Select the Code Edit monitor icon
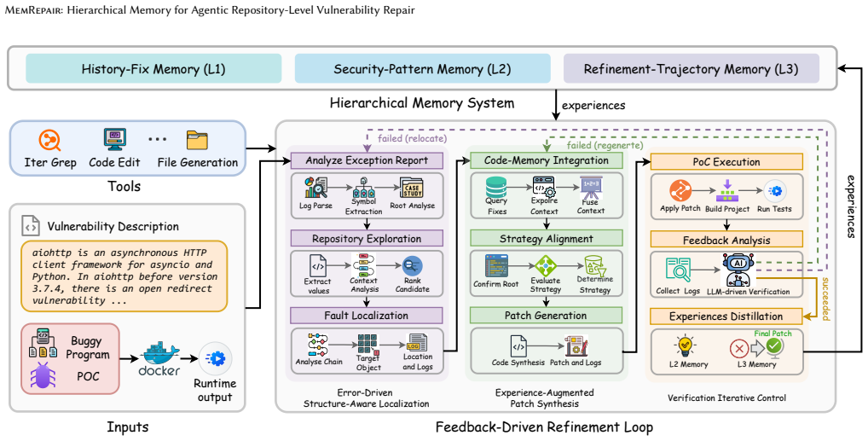The height and width of the screenshot is (441, 868). 114,140
